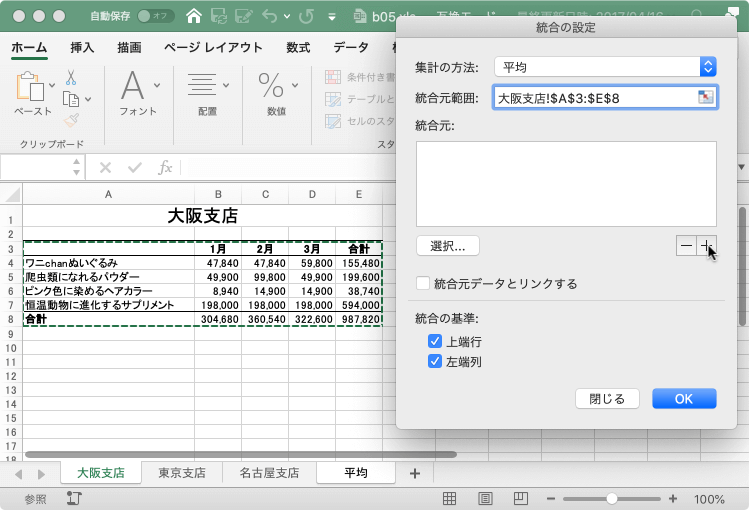749x510 pixels.
Task: Switch to the 挿入 ribbon tab
Action: click(82, 47)
